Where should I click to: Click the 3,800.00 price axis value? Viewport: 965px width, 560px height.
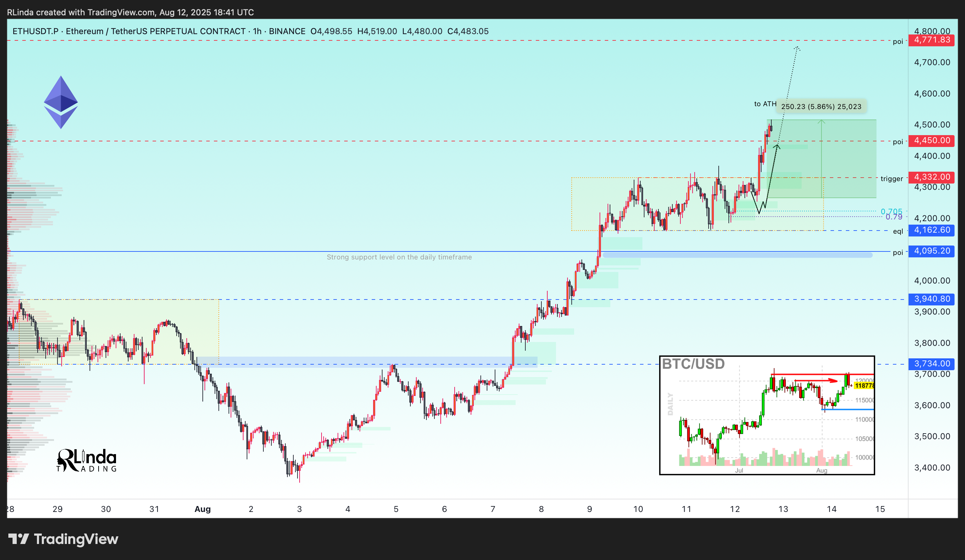coord(932,343)
